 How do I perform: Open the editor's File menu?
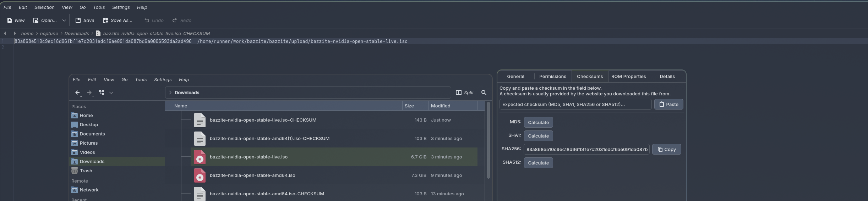[x=7, y=7]
